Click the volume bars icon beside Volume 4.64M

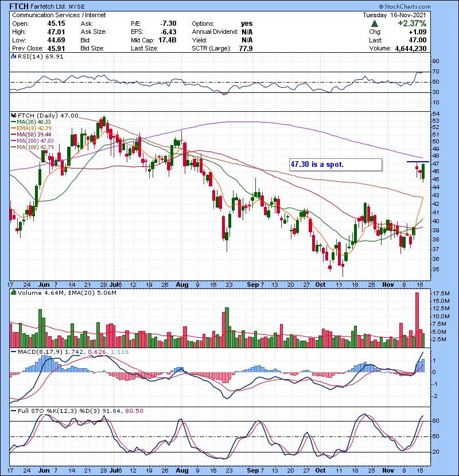pyautogui.click(x=13, y=292)
